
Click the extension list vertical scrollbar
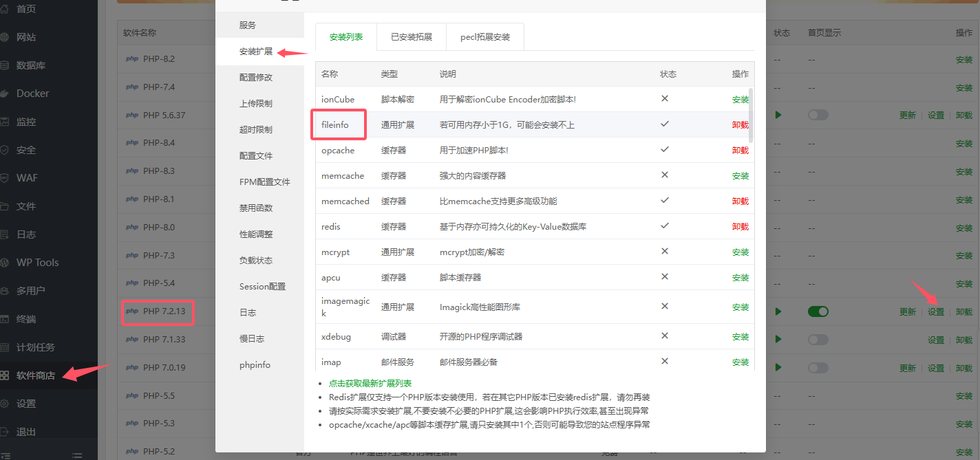[x=751, y=115]
